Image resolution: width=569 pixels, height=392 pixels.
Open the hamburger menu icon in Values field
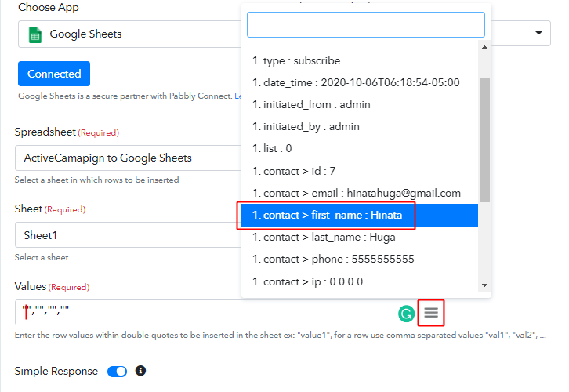431,313
